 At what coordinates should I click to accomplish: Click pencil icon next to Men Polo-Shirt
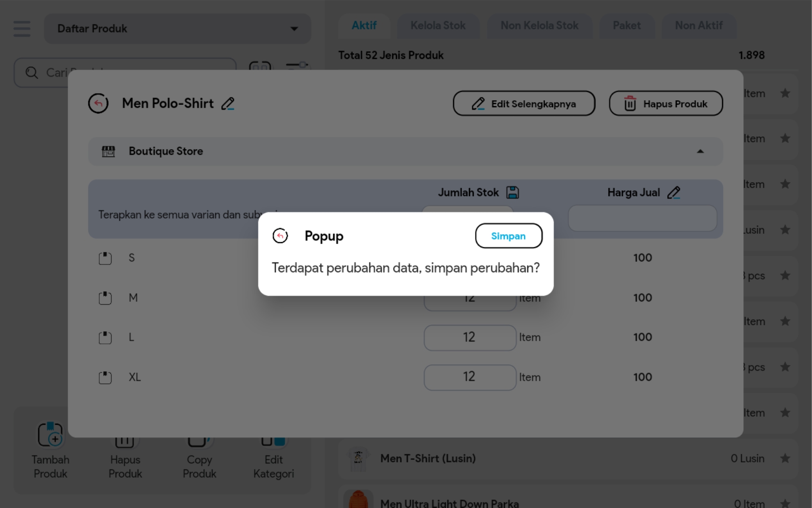[x=228, y=103]
